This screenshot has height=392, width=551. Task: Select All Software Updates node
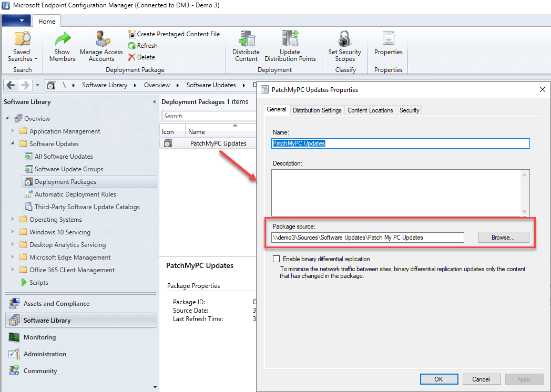64,157
